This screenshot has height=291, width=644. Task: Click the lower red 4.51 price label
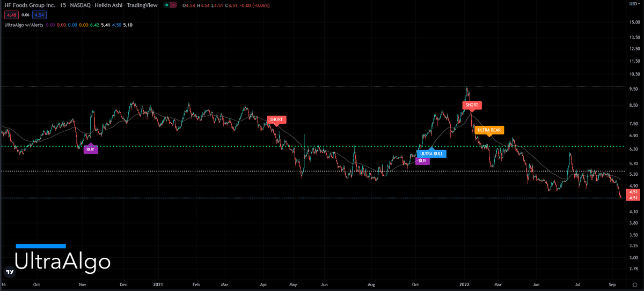pos(634,198)
